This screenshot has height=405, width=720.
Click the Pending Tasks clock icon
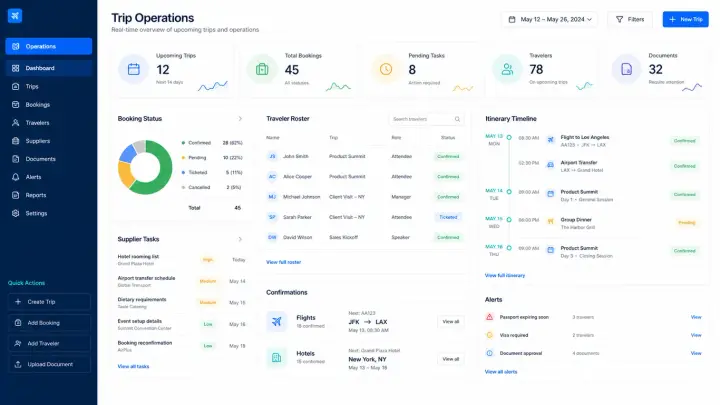pos(386,69)
